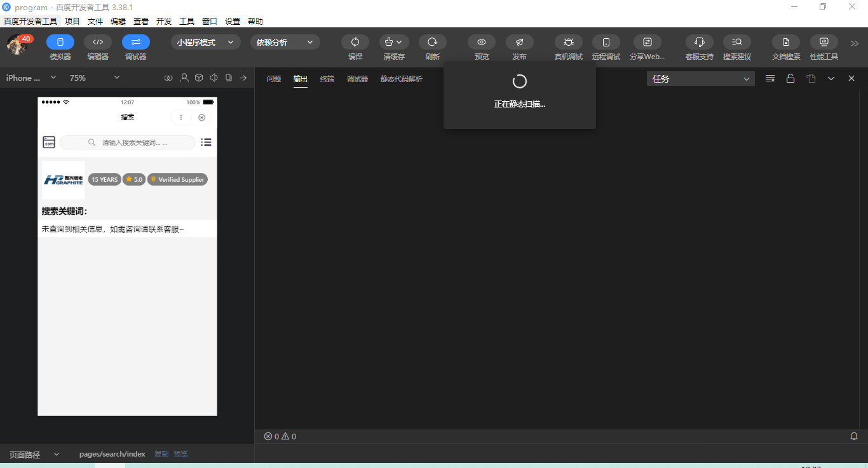Click the 编译 compile icon
Screen dimensions: 868x468
[x=355, y=42]
